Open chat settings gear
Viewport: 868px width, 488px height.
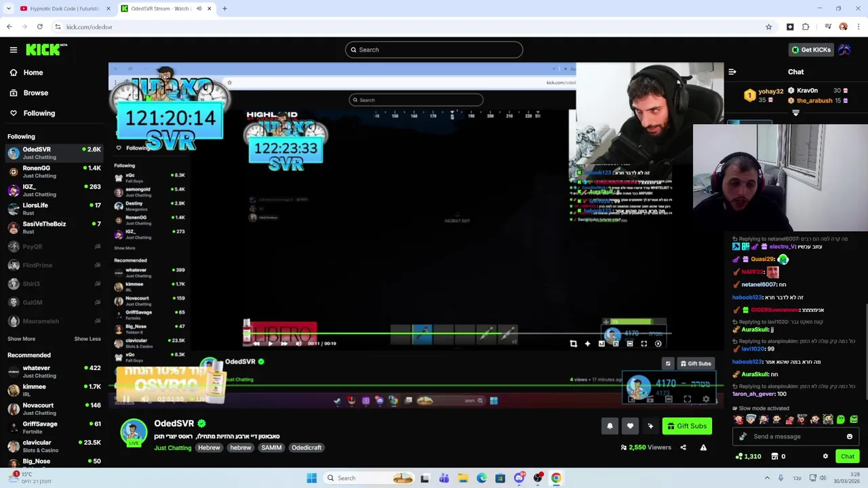pyautogui.click(x=825, y=456)
